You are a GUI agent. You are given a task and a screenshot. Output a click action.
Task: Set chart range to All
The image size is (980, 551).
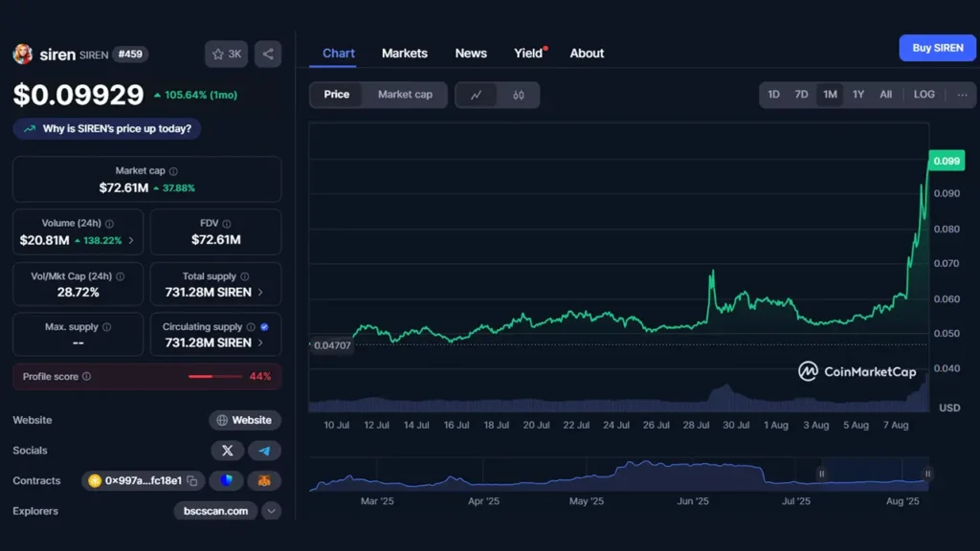(x=885, y=95)
